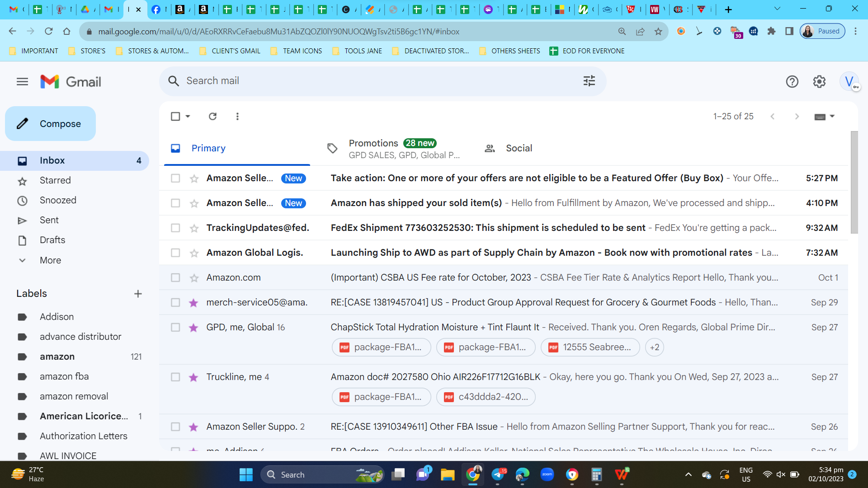Open the Chrome three-dot menu
Viewport: 868px width, 488px height.
click(x=855, y=31)
